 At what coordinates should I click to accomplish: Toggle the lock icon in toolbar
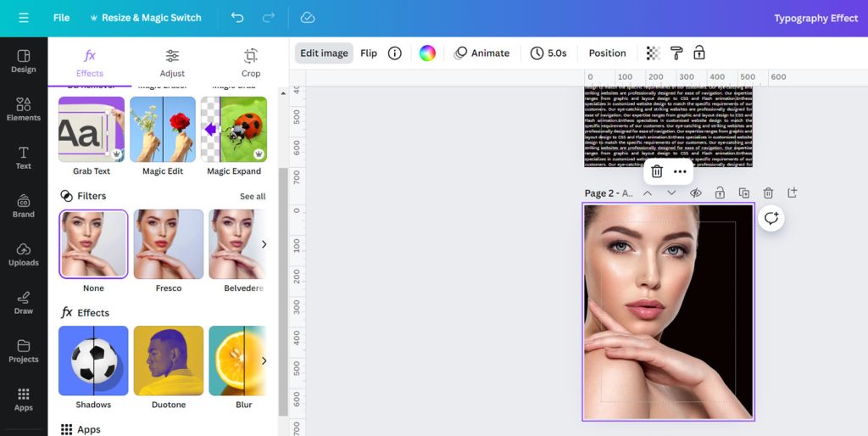(x=699, y=53)
